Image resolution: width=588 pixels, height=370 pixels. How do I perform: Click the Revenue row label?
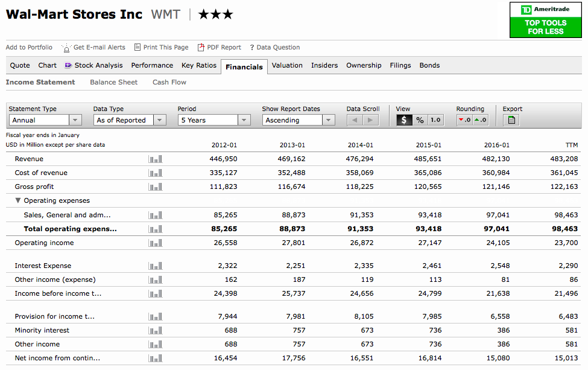pos(29,159)
